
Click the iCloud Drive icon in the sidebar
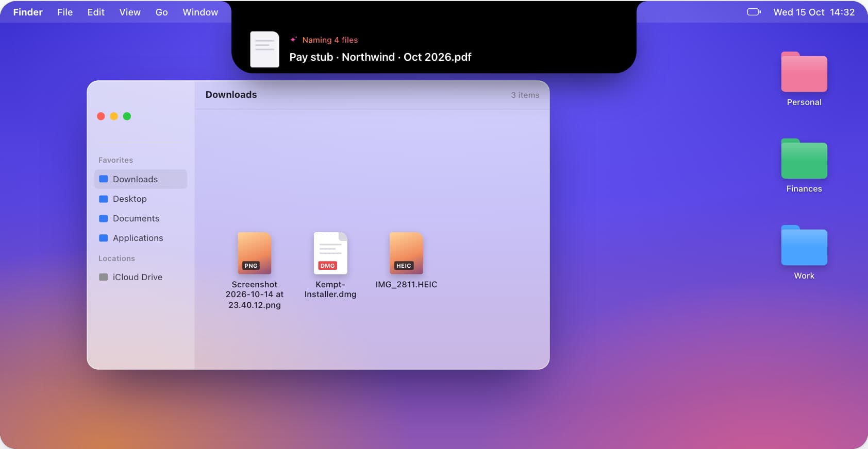click(x=103, y=277)
